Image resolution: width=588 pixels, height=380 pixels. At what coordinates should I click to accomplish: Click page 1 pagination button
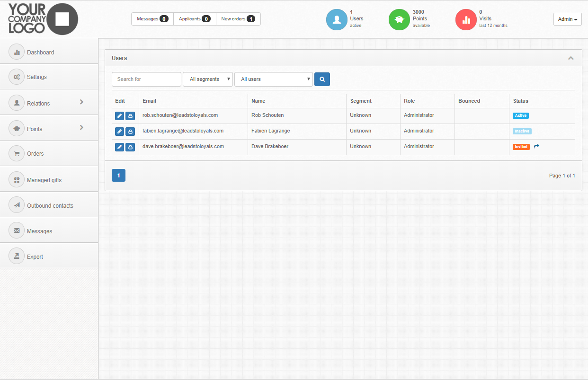coord(118,176)
